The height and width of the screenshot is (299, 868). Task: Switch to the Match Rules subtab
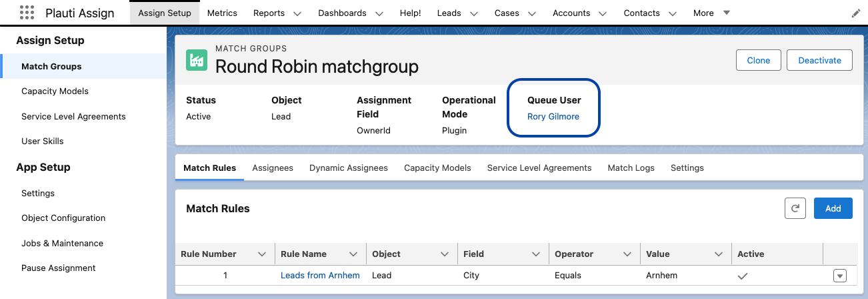209,168
